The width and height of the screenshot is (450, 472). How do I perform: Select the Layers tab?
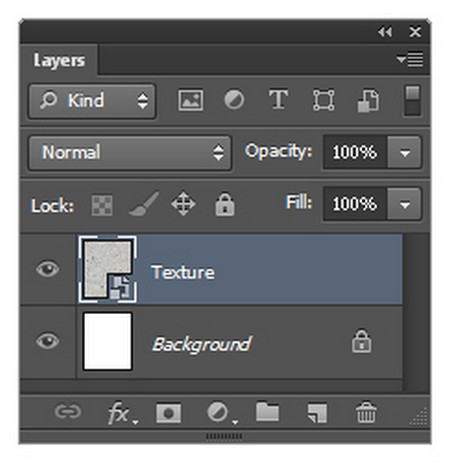(x=59, y=60)
